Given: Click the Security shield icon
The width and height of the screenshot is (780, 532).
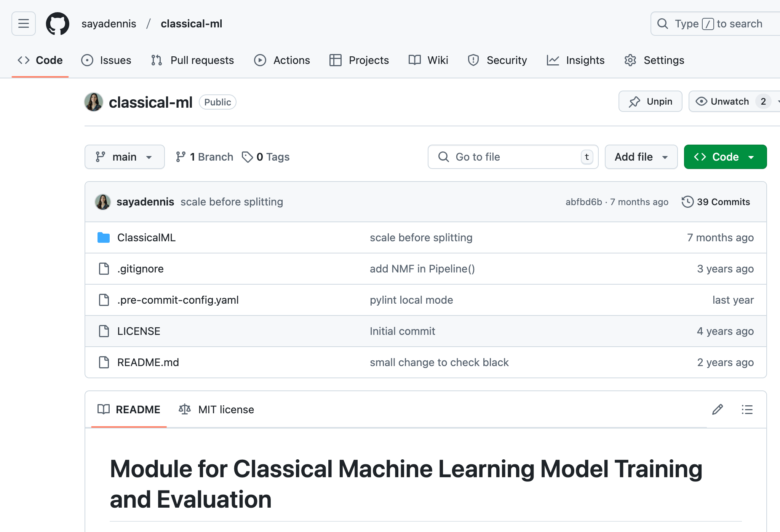Looking at the screenshot, I should [x=473, y=59].
